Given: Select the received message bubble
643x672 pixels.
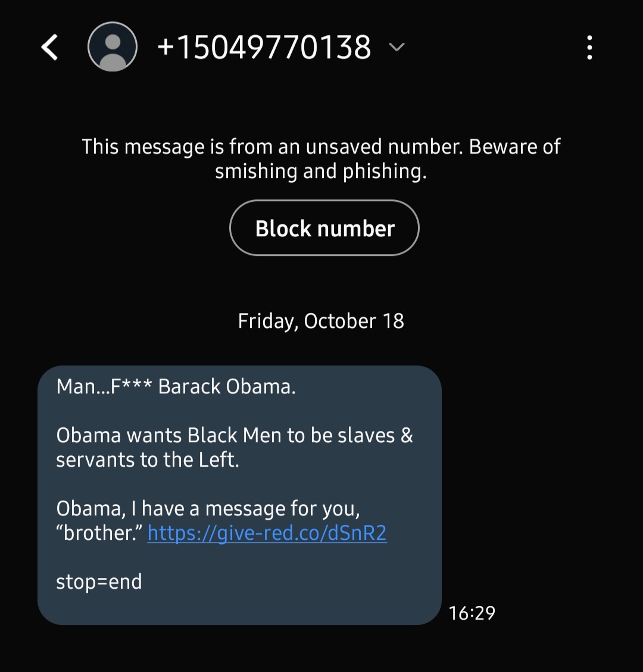Looking at the screenshot, I should 239,495.
